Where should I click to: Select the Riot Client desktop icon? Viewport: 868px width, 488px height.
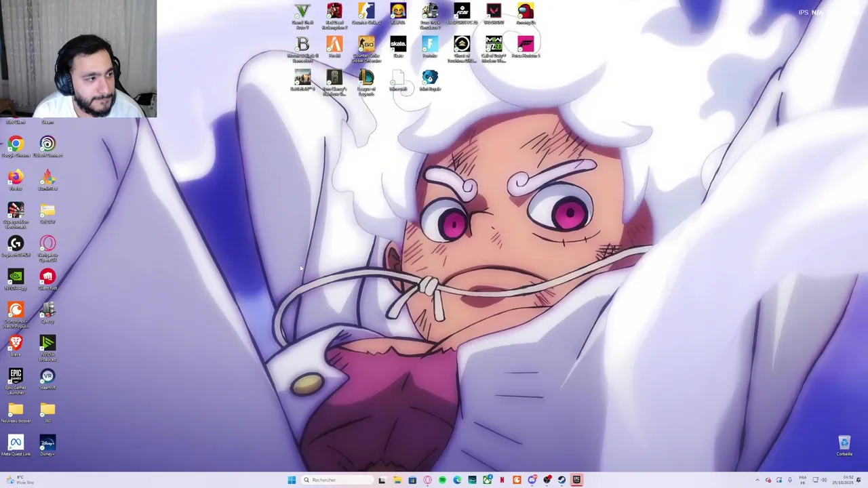click(x=47, y=279)
